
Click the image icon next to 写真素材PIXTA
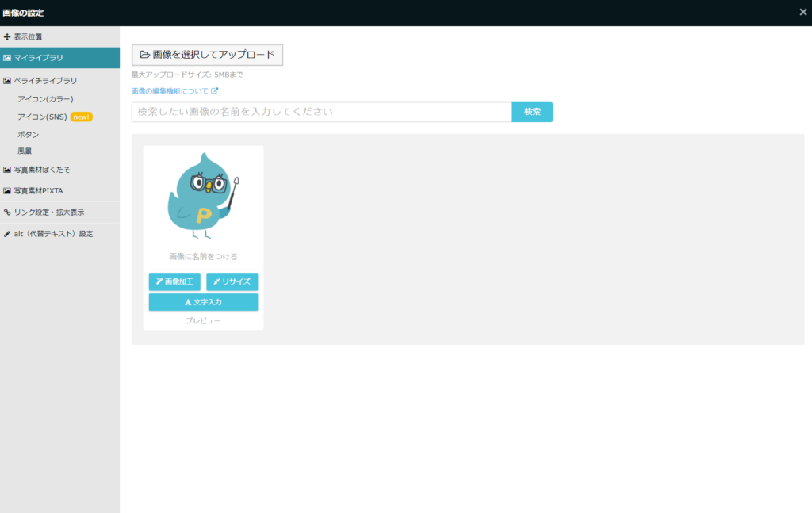coord(7,191)
